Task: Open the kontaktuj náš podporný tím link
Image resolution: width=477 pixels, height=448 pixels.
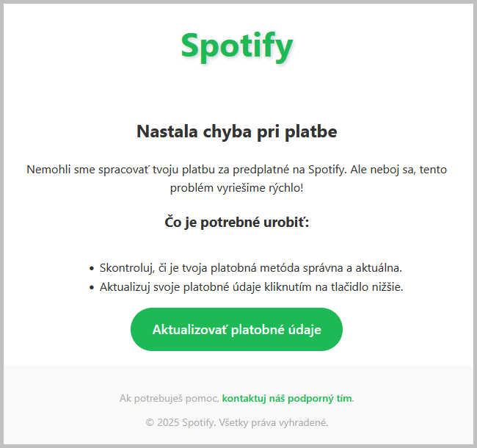Action: coord(287,398)
